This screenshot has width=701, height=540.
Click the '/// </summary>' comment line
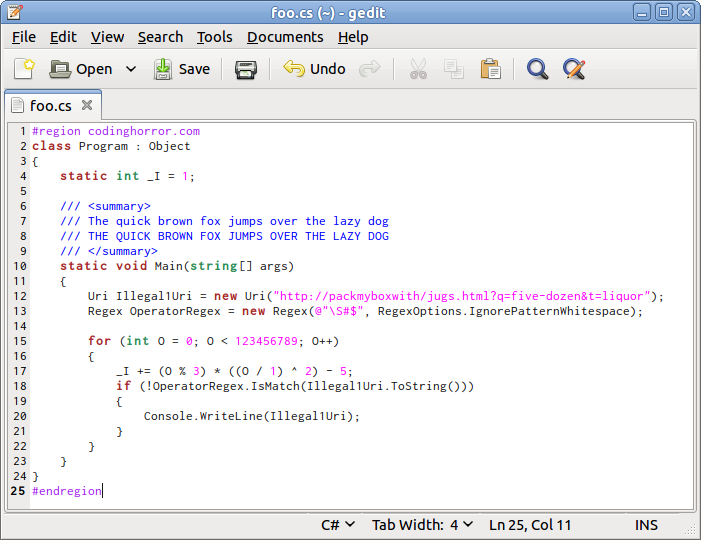109,251
